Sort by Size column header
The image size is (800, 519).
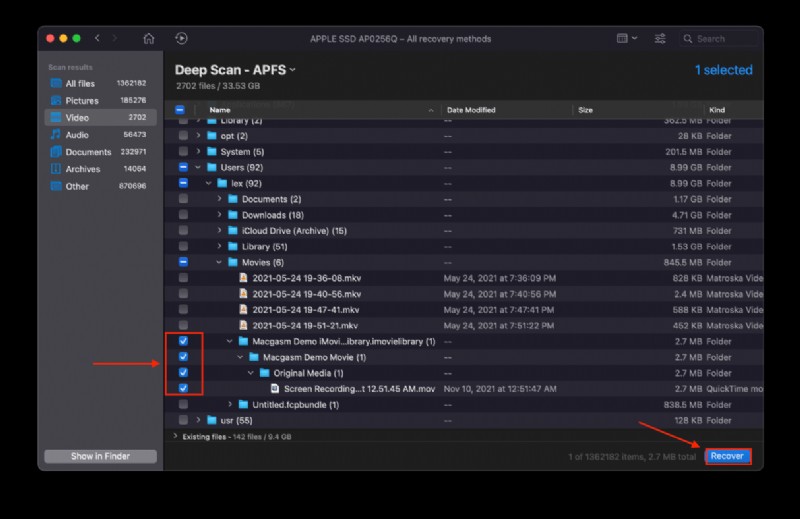click(x=585, y=110)
